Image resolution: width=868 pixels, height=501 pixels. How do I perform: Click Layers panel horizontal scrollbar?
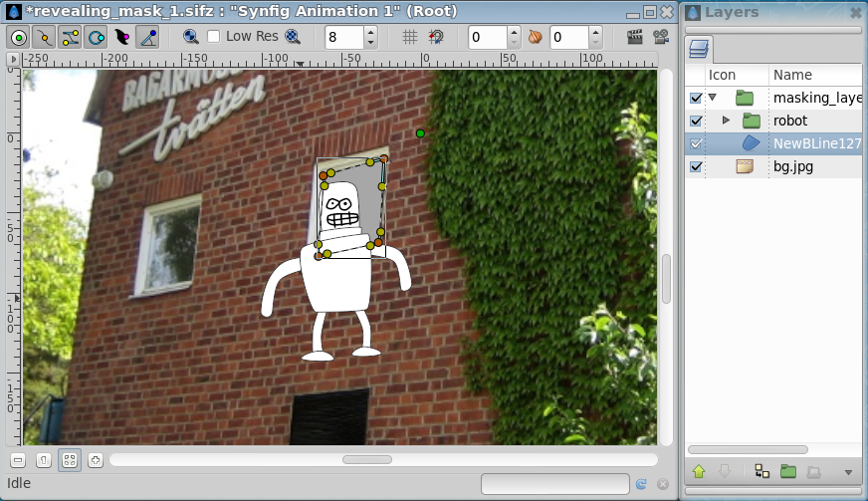click(x=748, y=449)
